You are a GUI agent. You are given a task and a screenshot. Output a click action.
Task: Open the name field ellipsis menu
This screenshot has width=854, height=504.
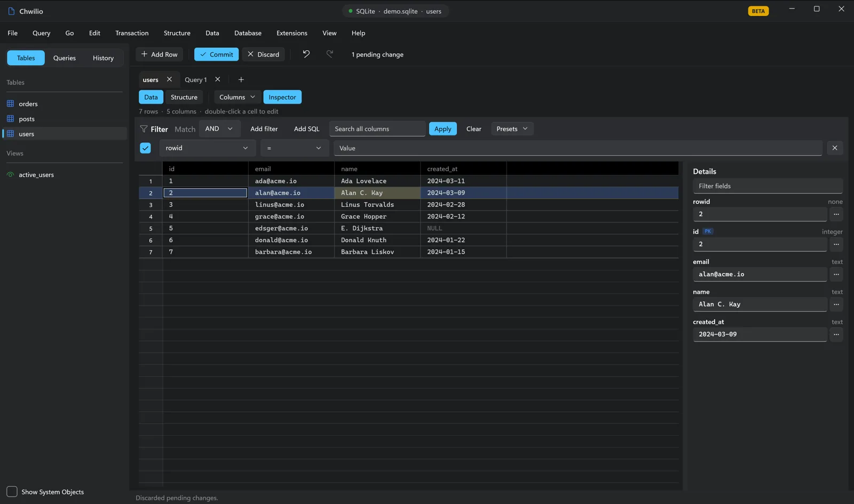[836, 305]
